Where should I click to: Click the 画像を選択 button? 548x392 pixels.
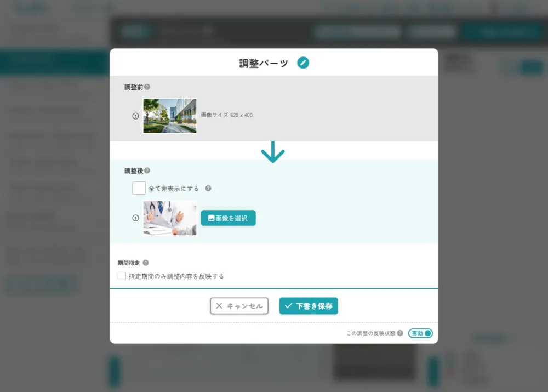click(228, 218)
